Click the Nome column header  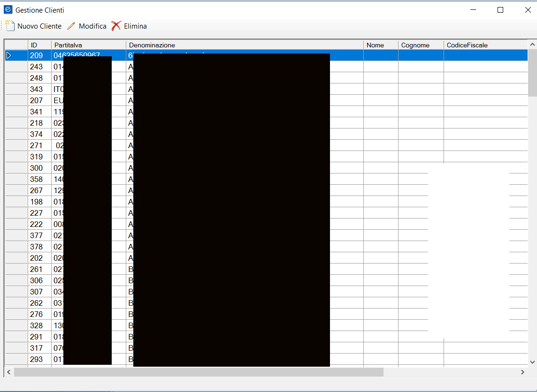[x=381, y=45]
